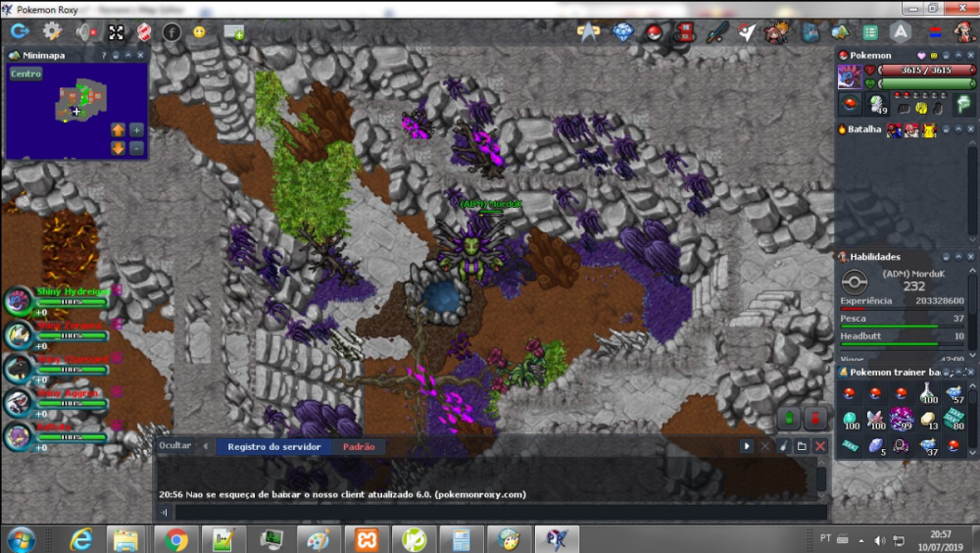The image size is (980, 553).
Task: Open the diamond shop icon
Action: [x=622, y=31]
